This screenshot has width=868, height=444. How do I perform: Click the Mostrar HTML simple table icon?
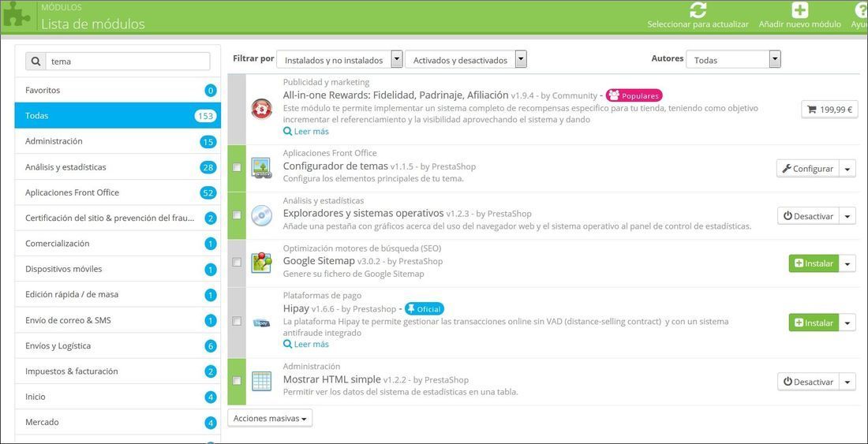coord(260,381)
